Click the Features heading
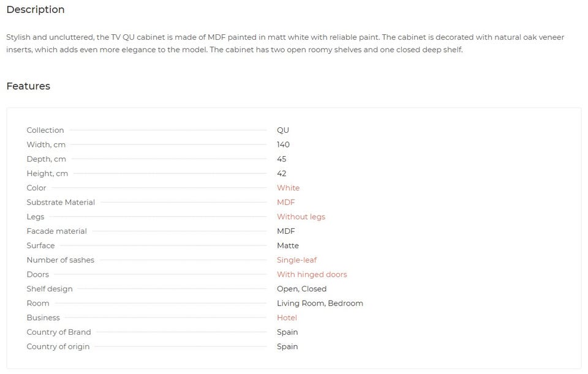The width and height of the screenshot is (588, 374). [x=28, y=86]
